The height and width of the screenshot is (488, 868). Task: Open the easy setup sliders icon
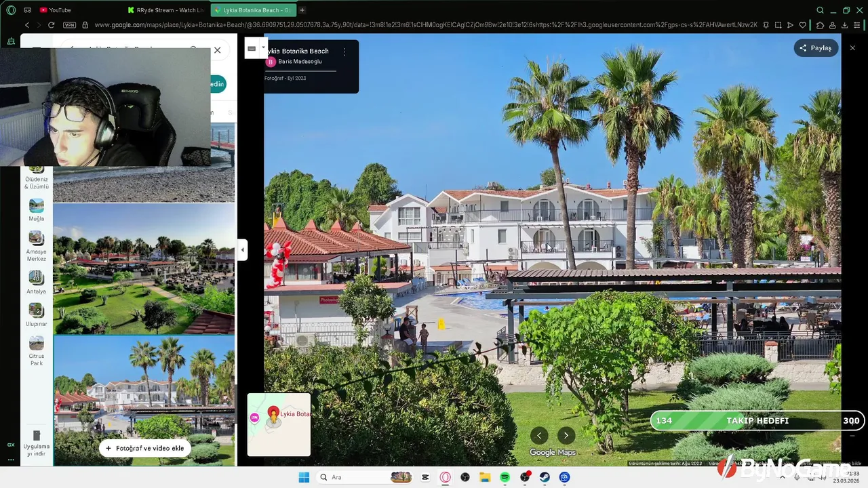[x=857, y=25]
